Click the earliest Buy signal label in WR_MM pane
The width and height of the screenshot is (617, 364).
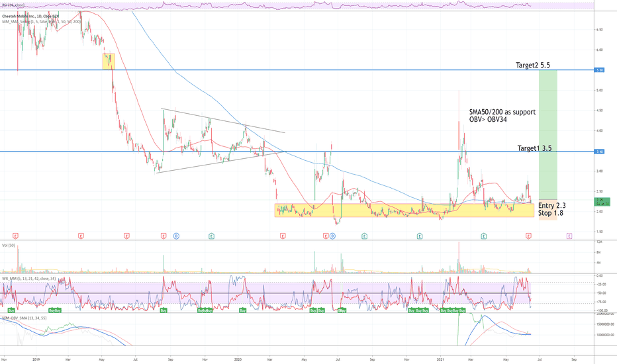point(11,310)
